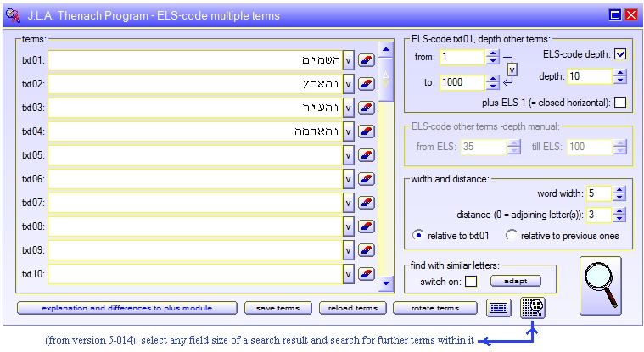Click the txt04 term input field

pos(195,131)
